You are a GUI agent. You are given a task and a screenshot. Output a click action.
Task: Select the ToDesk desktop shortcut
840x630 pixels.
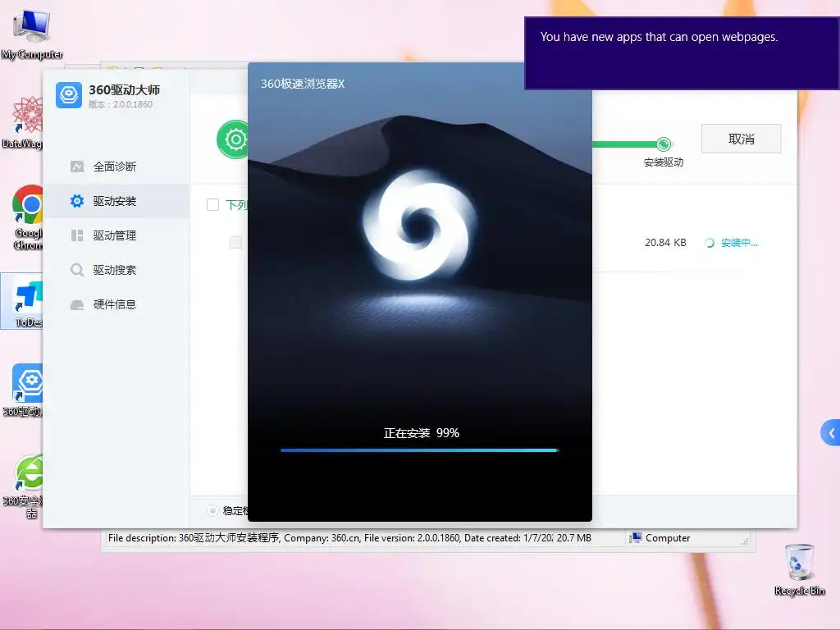click(22, 301)
